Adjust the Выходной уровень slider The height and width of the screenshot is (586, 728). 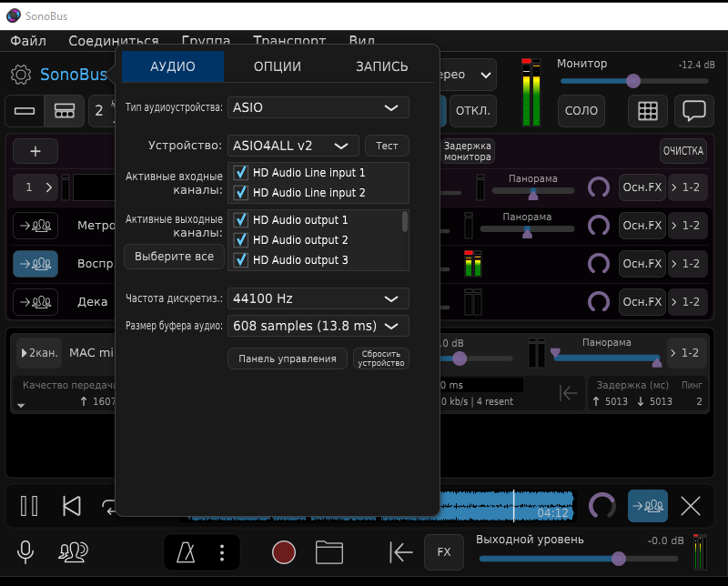tap(578, 559)
